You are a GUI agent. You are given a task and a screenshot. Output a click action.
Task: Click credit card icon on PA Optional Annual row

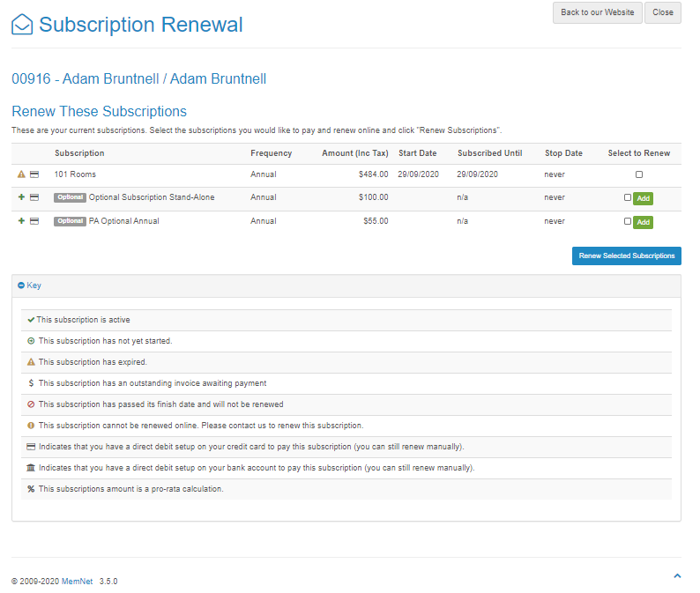(34, 221)
